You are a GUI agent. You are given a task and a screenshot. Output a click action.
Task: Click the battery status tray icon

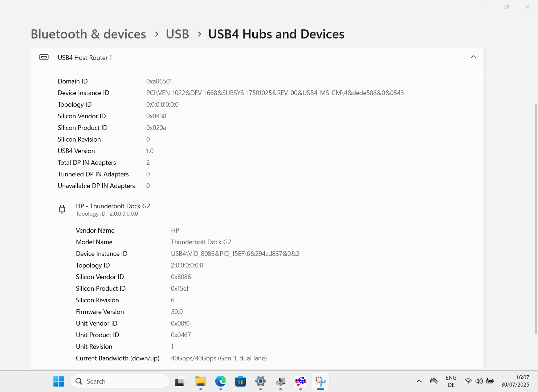490,381
